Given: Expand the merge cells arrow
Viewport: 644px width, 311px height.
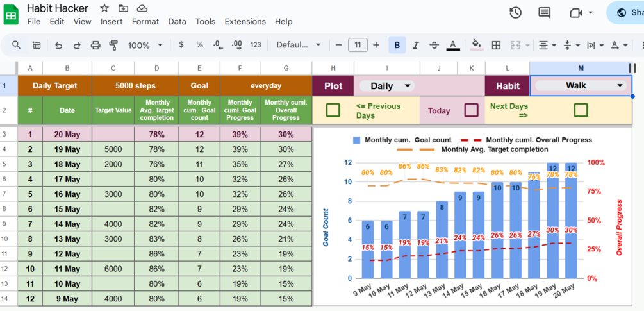Looking at the screenshot, I should [527, 45].
